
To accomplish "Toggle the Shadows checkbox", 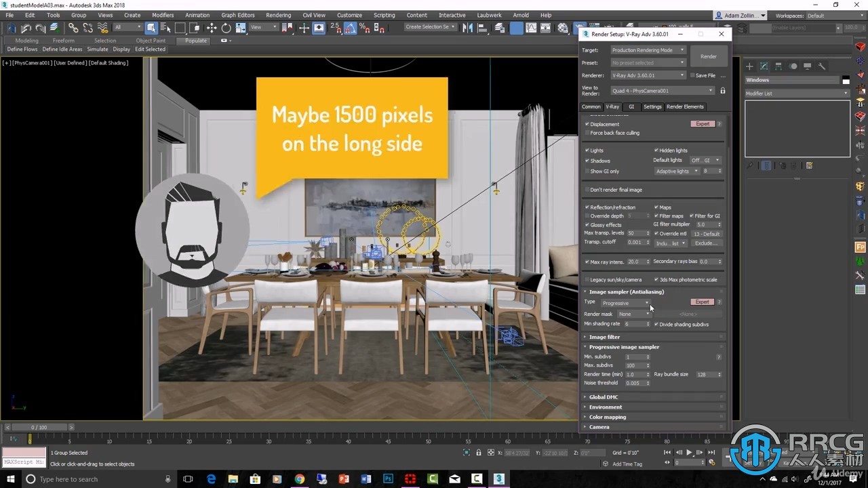I will pyautogui.click(x=587, y=161).
